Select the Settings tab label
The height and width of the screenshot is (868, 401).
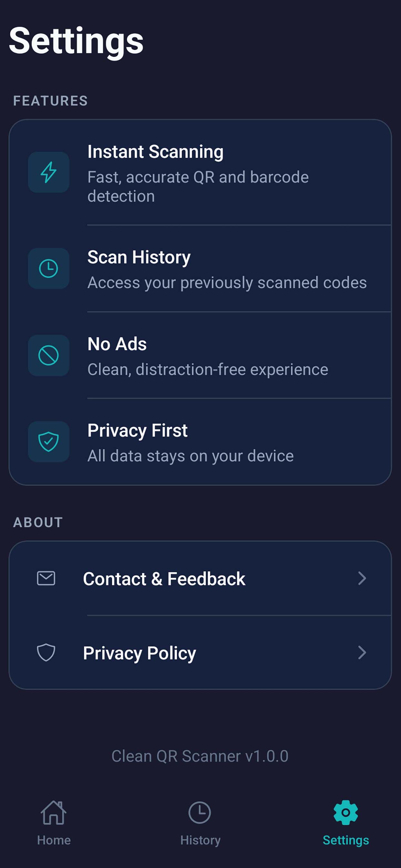pyautogui.click(x=346, y=840)
